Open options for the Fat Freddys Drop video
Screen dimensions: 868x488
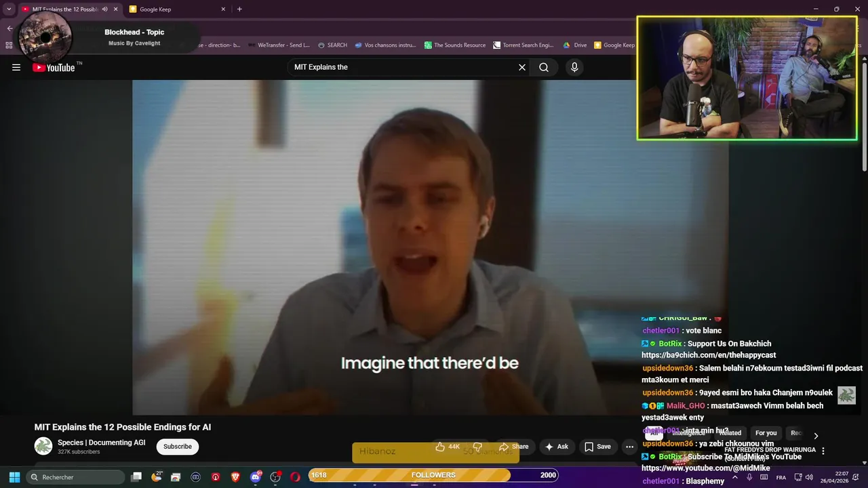(x=823, y=451)
